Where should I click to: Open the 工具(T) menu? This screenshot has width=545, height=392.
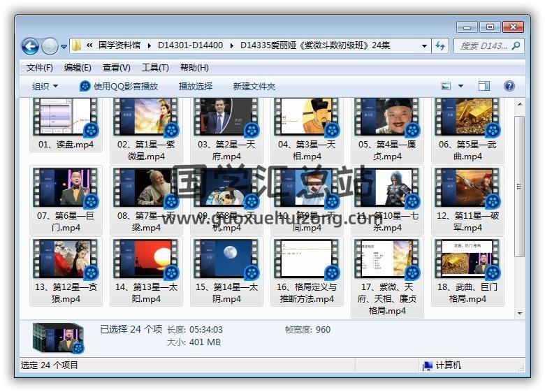coord(155,68)
